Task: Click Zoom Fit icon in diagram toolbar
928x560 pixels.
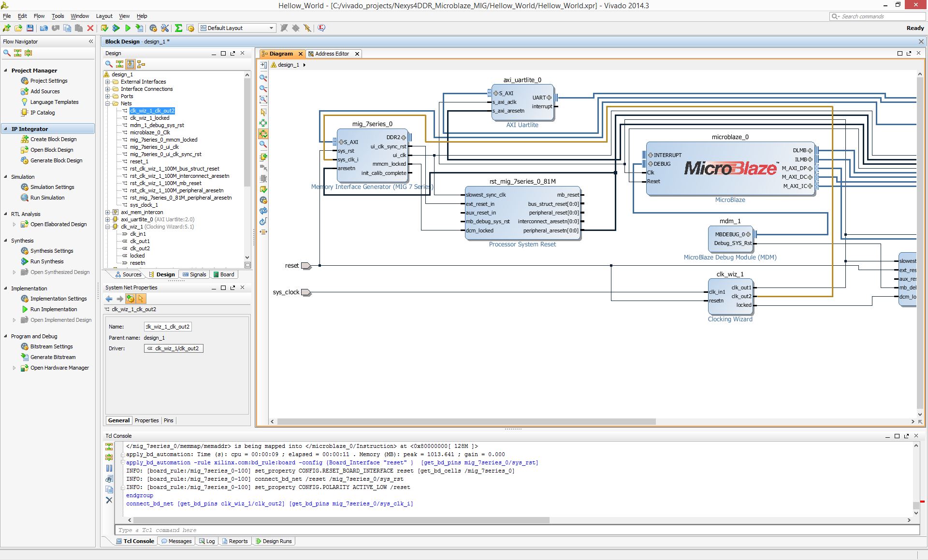Action: [x=263, y=100]
